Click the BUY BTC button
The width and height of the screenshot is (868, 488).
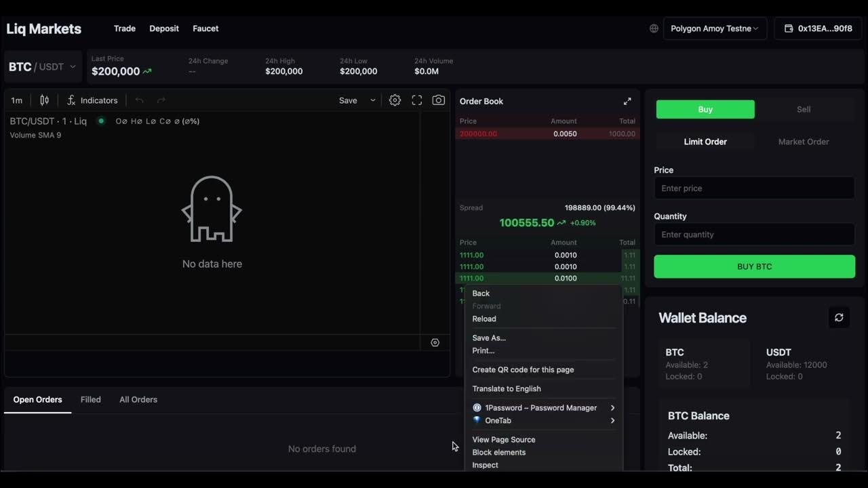pos(754,266)
